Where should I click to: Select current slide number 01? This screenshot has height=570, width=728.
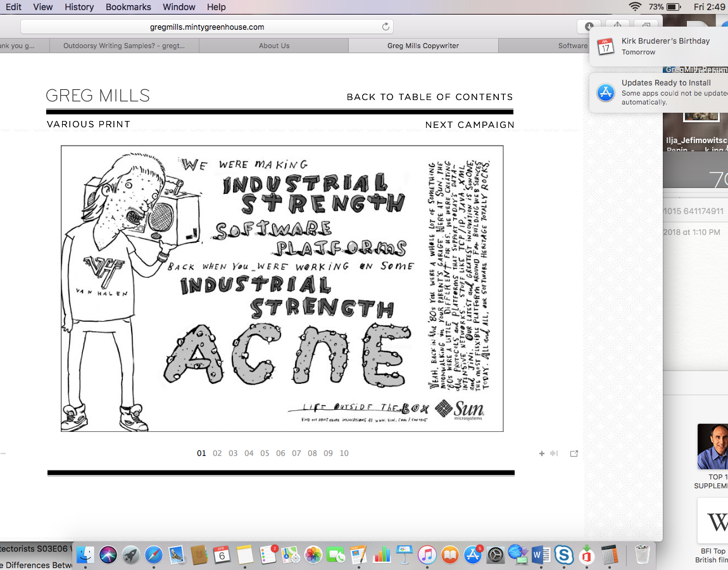(201, 453)
